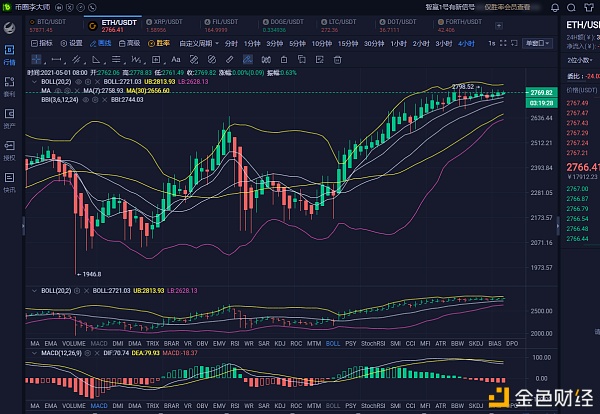Viewport: 600px width, 414px height.
Task: Click the 指标 indicators button
Action: click(44, 44)
